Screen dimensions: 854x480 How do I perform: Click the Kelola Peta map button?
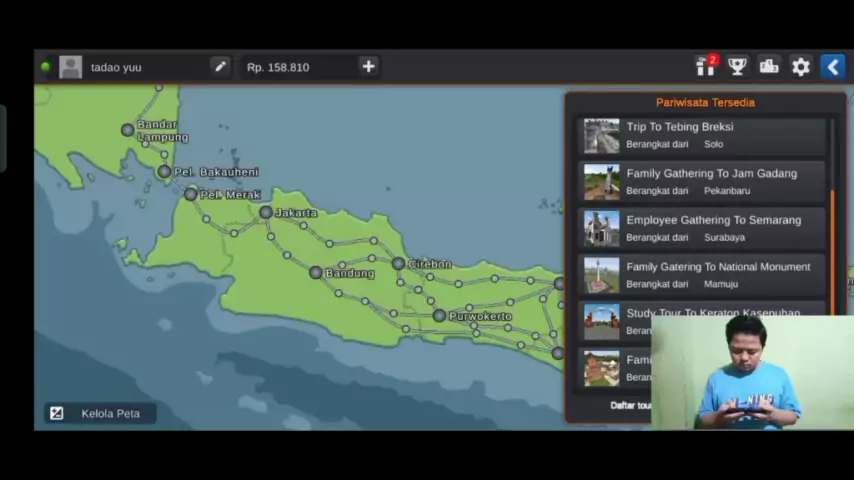click(x=99, y=413)
